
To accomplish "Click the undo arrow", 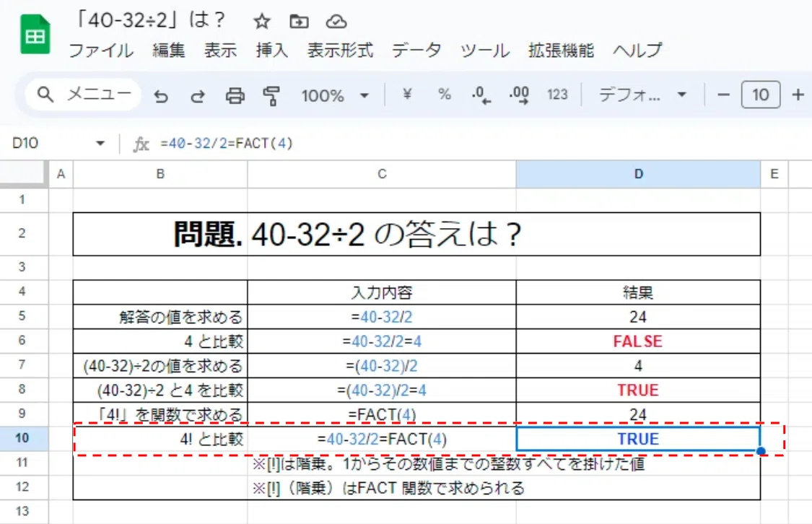I will [161, 96].
